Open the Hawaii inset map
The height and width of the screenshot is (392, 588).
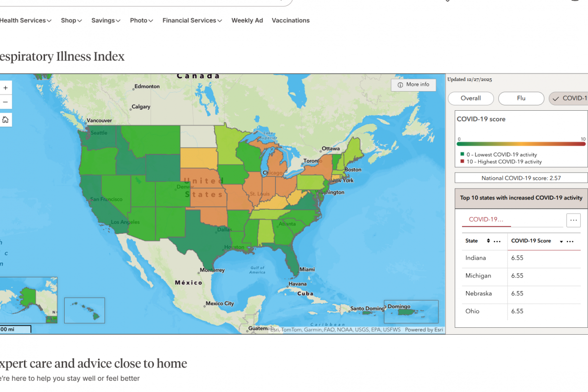84,310
